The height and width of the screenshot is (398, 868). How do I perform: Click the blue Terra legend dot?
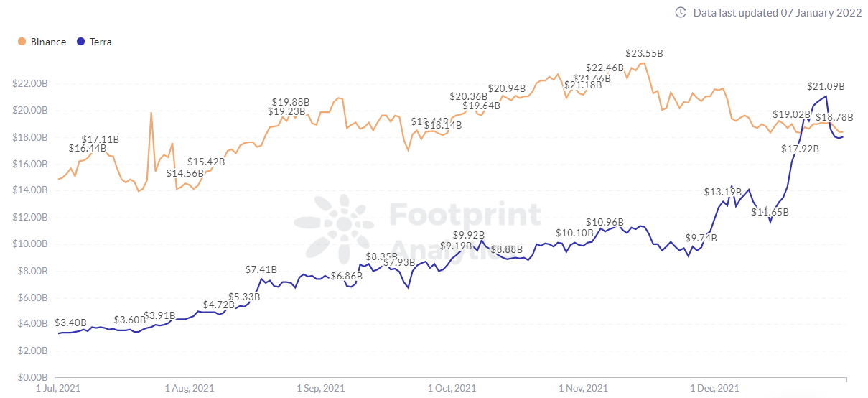(x=81, y=42)
